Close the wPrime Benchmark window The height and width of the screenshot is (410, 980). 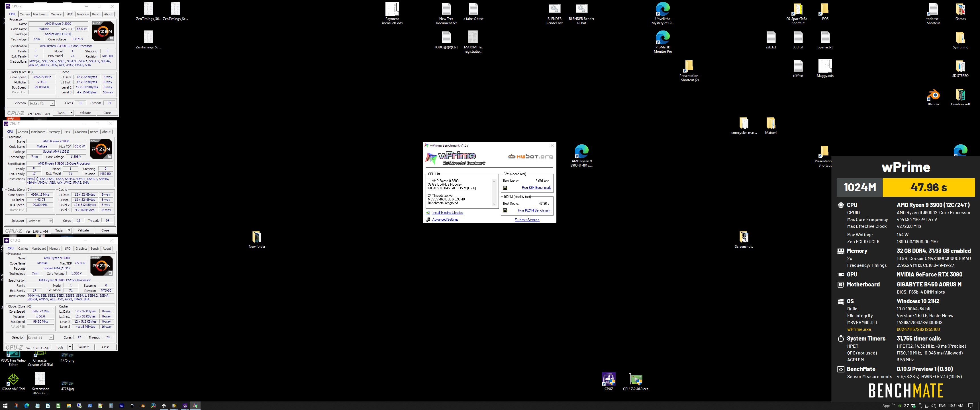(552, 145)
